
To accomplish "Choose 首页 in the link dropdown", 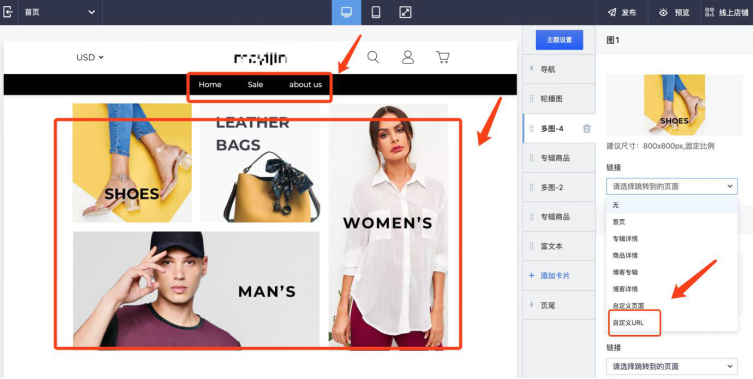I will (x=671, y=222).
